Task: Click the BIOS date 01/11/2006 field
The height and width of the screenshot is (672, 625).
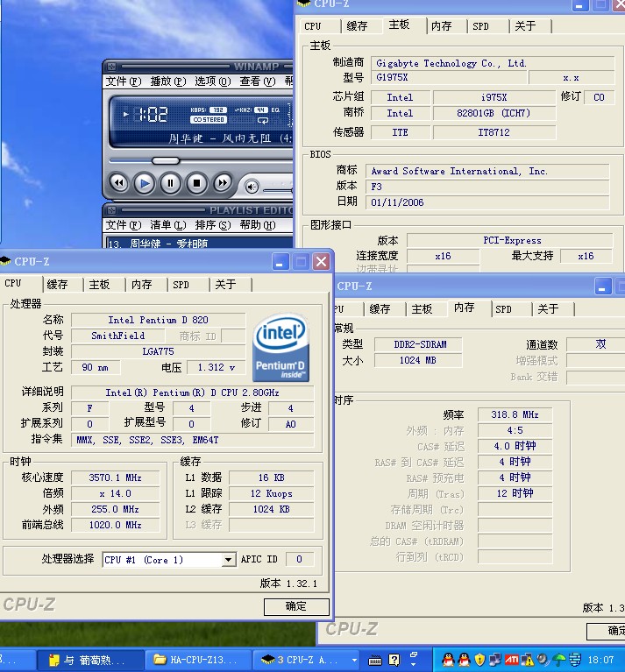Action: pos(487,202)
